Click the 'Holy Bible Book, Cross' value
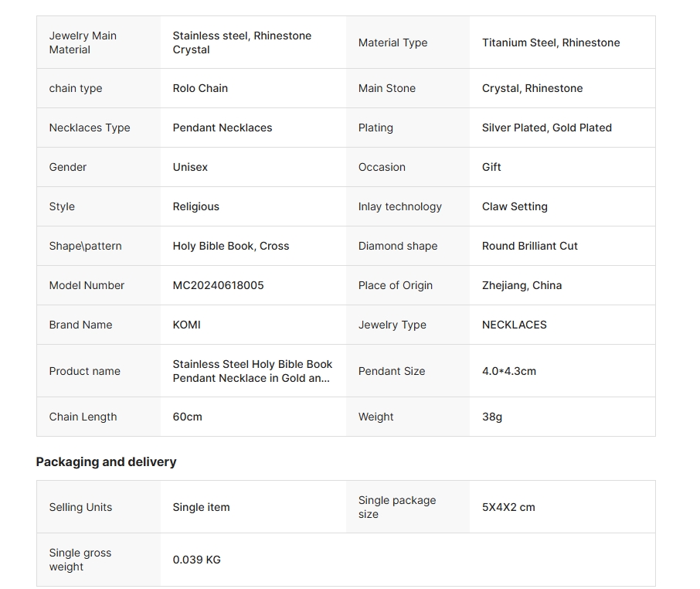 point(230,246)
